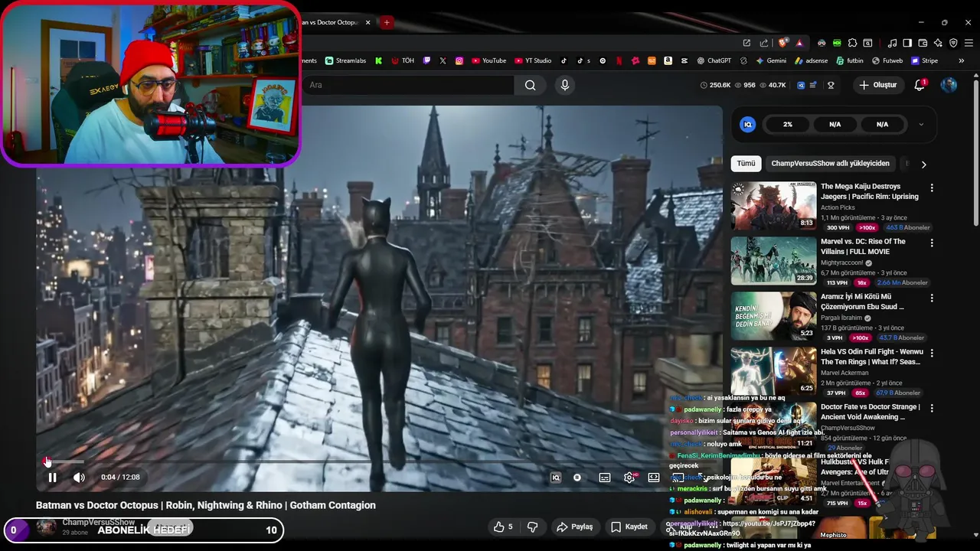Show more filter chips with arrow
Image resolution: width=980 pixels, height=551 pixels.
pos(923,164)
